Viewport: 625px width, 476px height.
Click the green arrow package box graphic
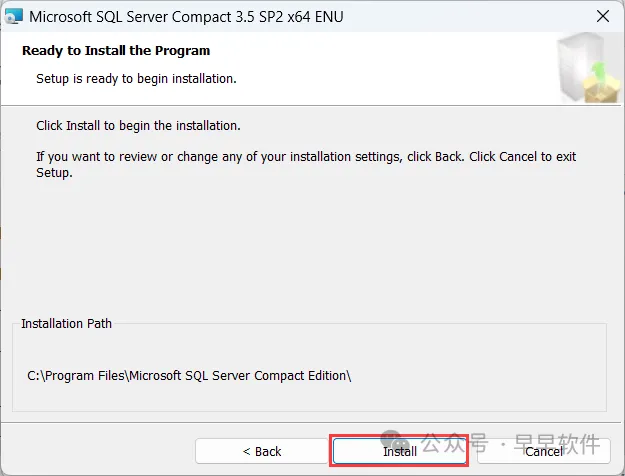[601, 84]
